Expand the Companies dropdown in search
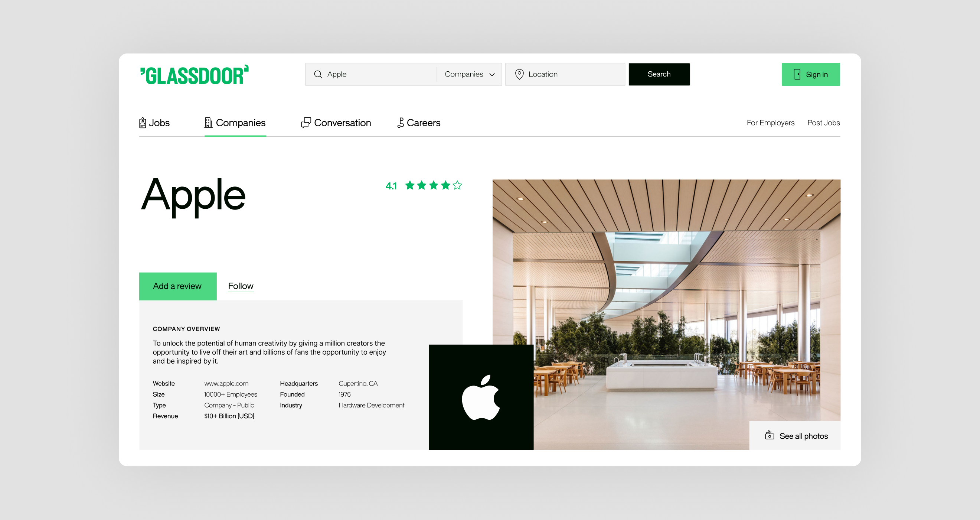 [468, 74]
